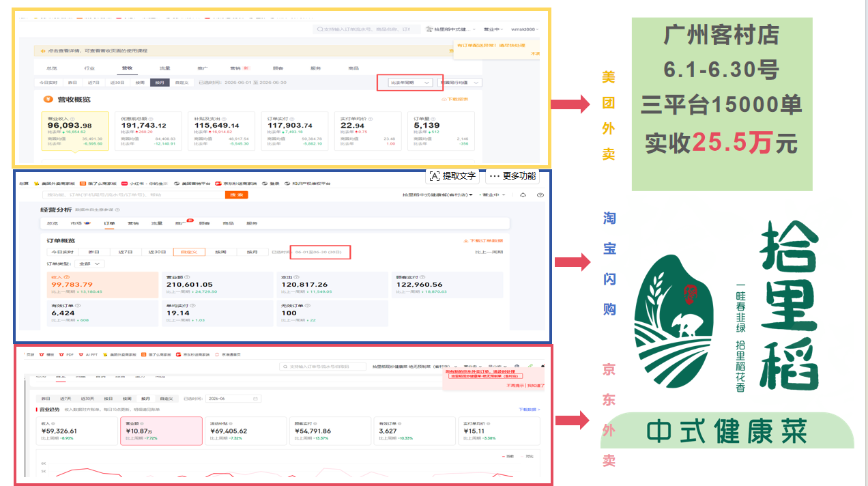Choose the 近30天 range in JD dashboard
Viewport: 868px width, 486px height.
coord(87,399)
